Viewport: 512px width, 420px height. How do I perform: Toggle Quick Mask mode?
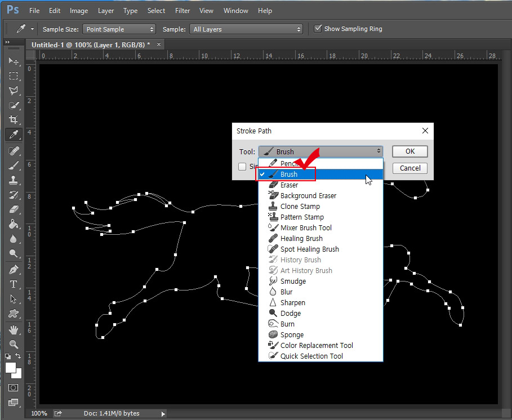[x=14, y=388]
